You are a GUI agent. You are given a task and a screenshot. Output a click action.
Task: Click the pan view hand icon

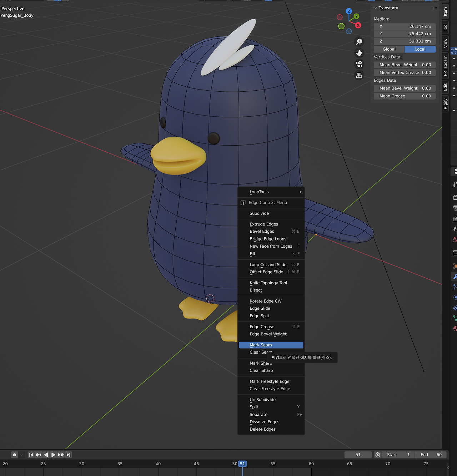(359, 53)
